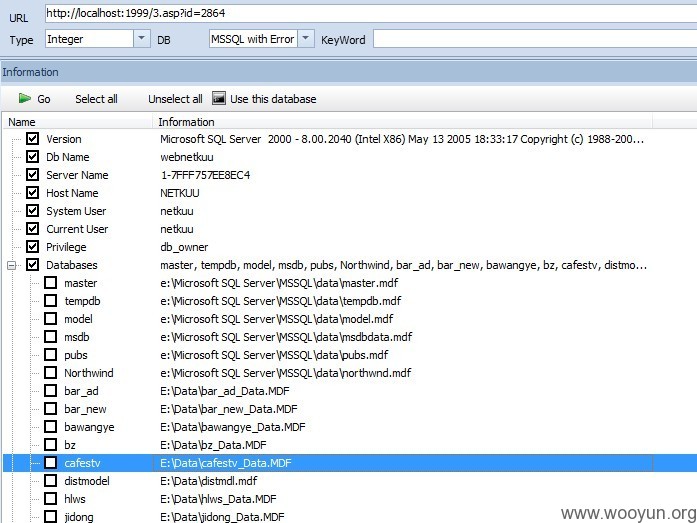Image resolution: width=697 pixels, height=523 pixels.
Task: Click the msdbdata.mdf file path
Action: tap(286, 337)
